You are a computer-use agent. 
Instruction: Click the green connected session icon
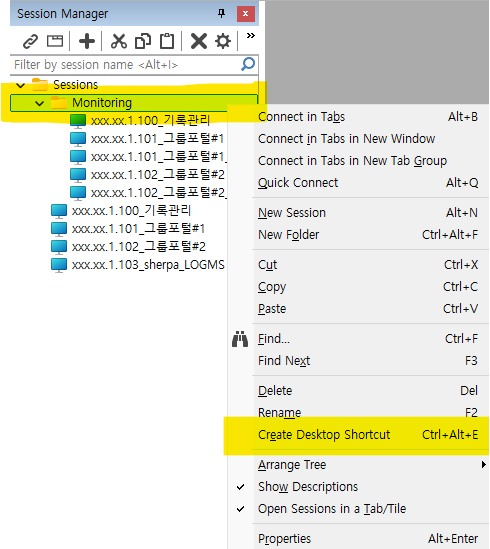coord(78,121)
